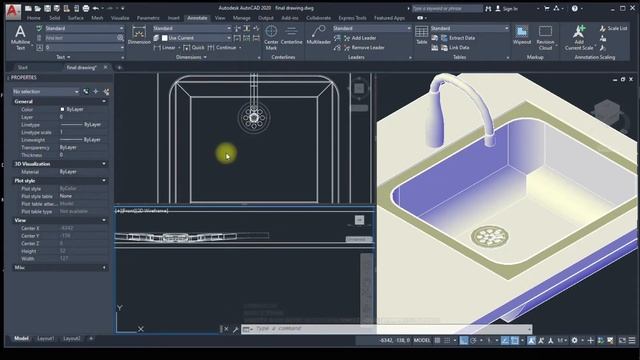This screenshot has height=360, width=640.
Task: Click the Remove Leader tool
Action: click(x=364, y=48)
